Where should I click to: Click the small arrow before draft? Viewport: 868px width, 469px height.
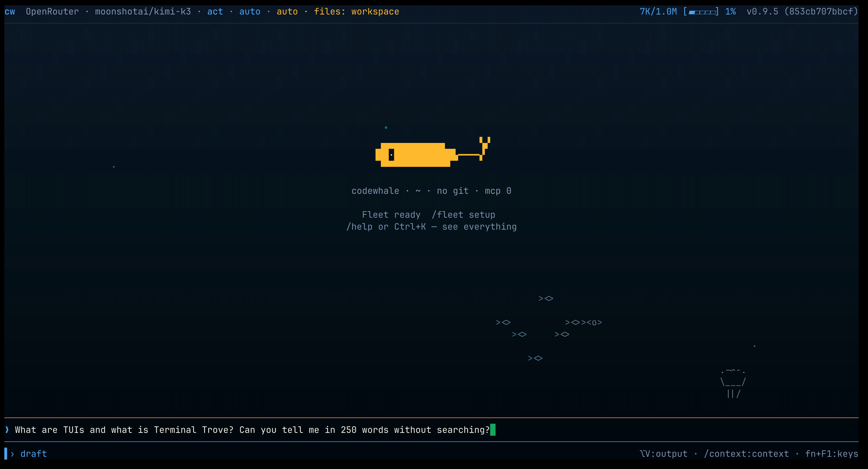12,454
